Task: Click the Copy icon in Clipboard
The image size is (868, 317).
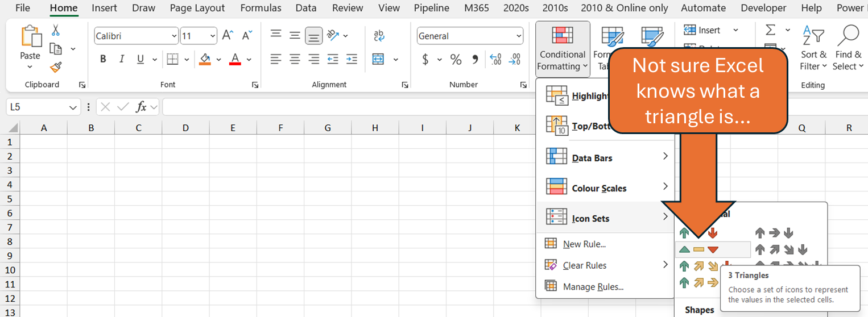Action: point(56,49)
